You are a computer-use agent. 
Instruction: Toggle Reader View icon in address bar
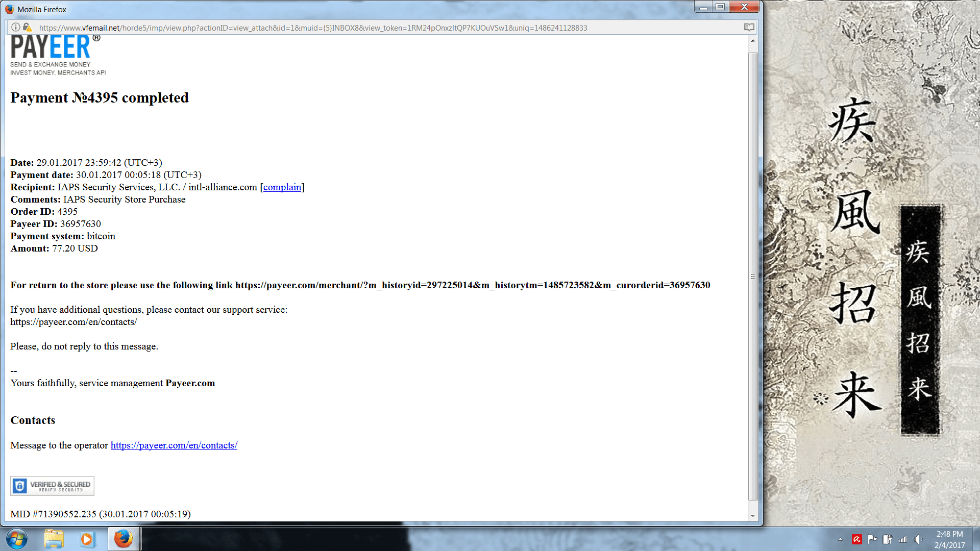click(749, 28)
